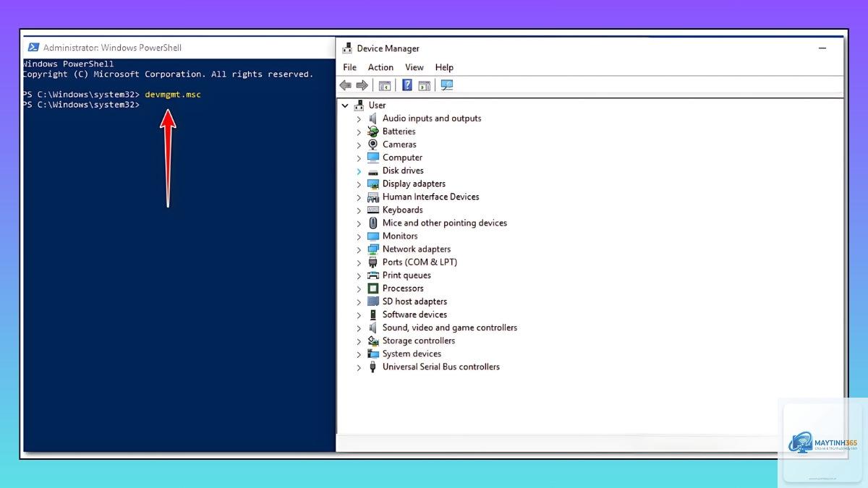Expand the System devices node

[x=359, y=354]
